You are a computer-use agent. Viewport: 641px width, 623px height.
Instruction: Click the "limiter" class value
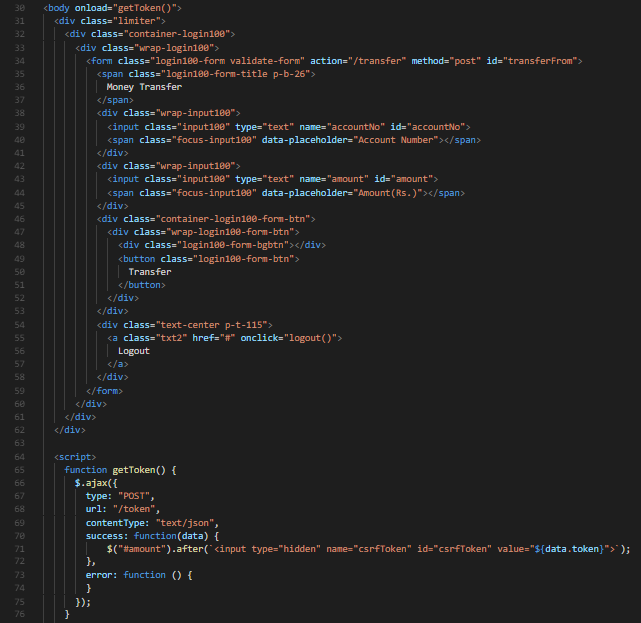coord(139,21)
